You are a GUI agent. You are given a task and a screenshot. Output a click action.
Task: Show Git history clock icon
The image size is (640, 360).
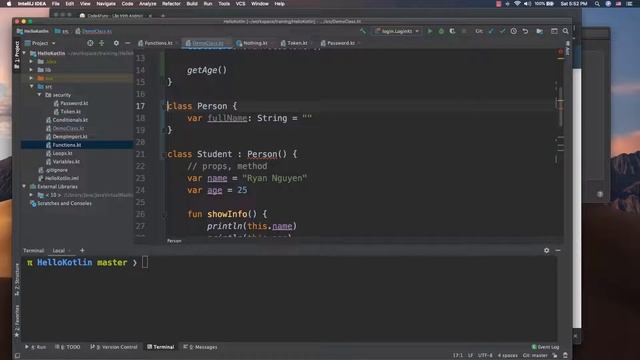click(513, 31)
